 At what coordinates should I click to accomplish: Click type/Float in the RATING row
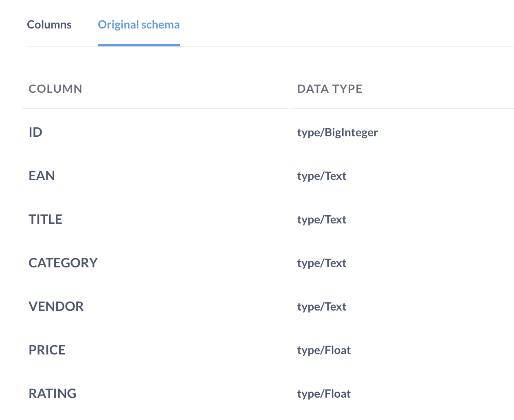pos(324,394)
